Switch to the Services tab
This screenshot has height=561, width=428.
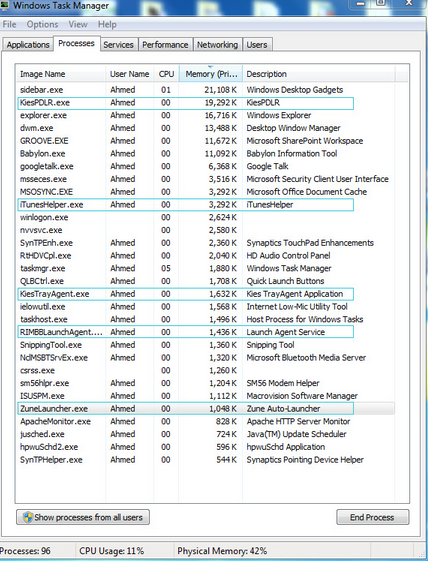point(118,45)
